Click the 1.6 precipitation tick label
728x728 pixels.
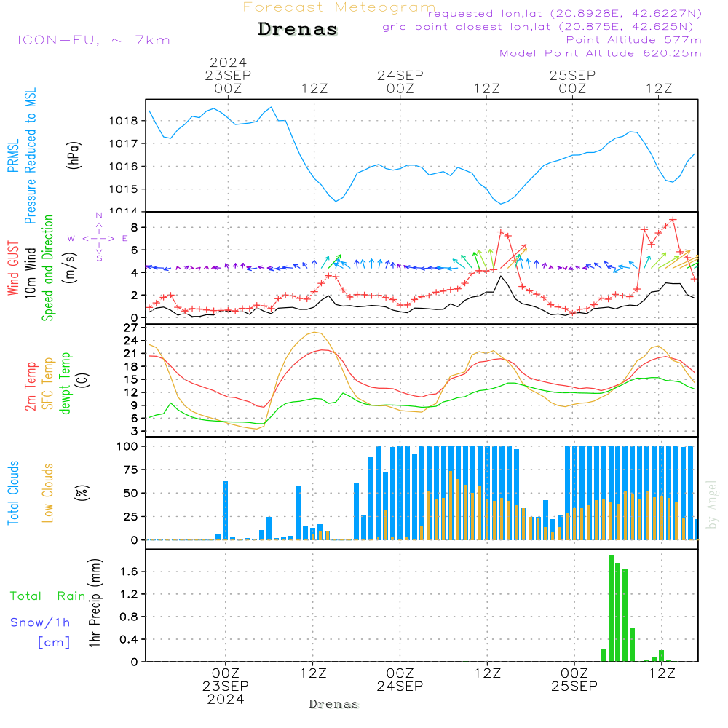pyautogui.click(x=129, y=571)
